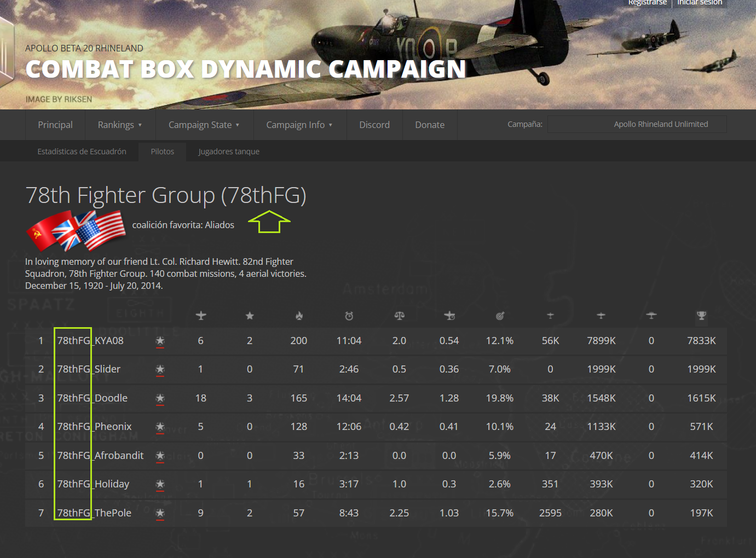Click score 7833K in KYA08 row
Screen dimensions: 756x558
click(x=702, y=340)
